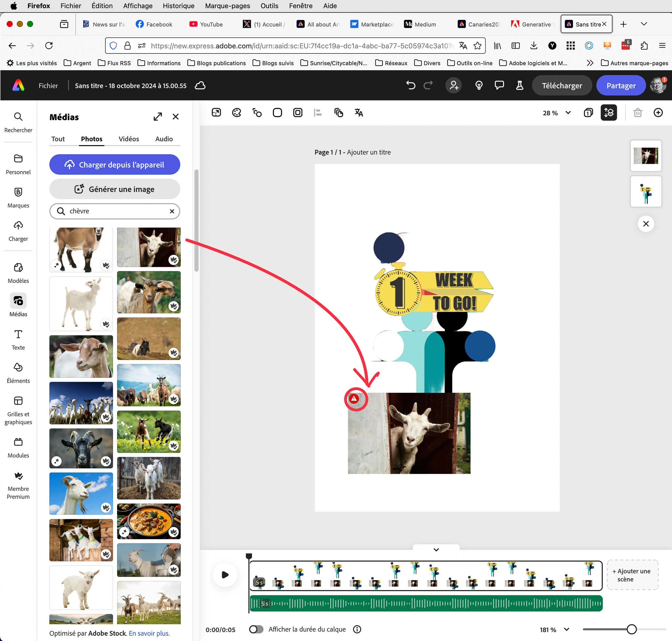
Task: Click Charger depuis l'appareil button
Action: pos(115,165)
